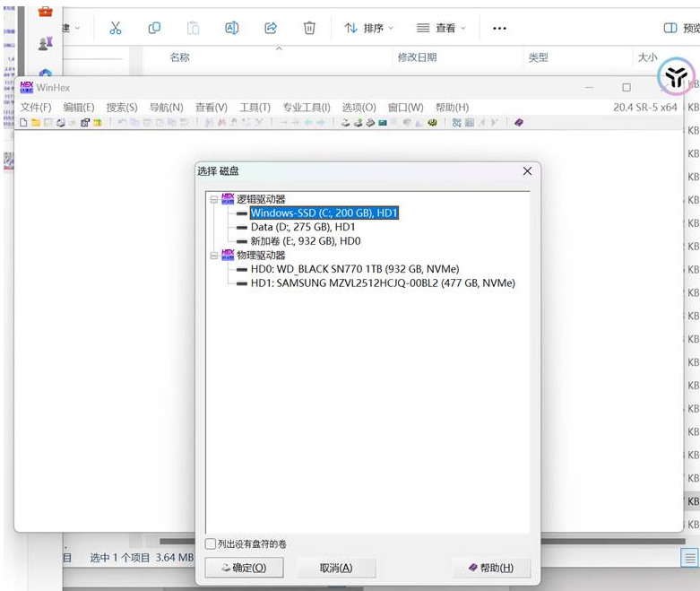This screenshot has height=591, width=700.
Task: Click the red toolbox icon in left sidebar
Action: point(45,11)
